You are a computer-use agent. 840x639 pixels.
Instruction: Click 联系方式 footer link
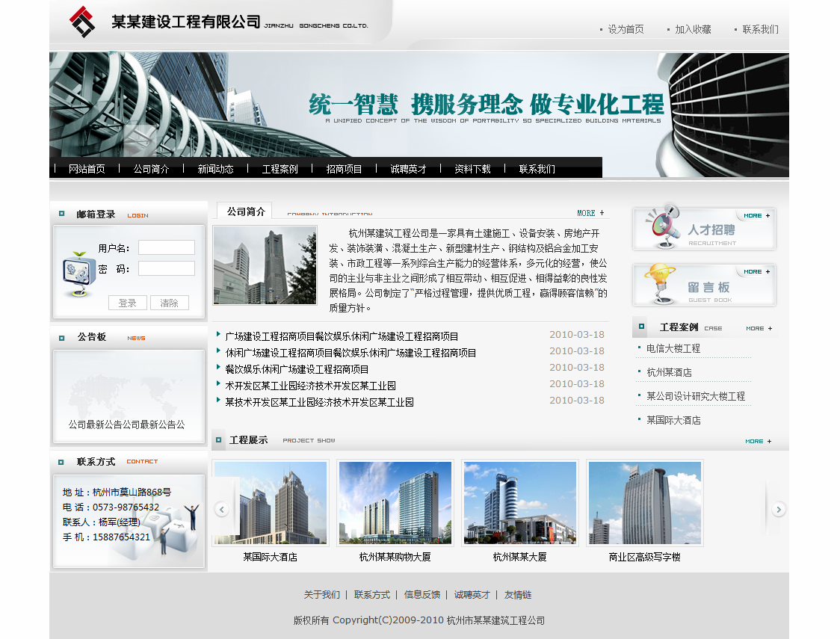click(x=371, y=595)
